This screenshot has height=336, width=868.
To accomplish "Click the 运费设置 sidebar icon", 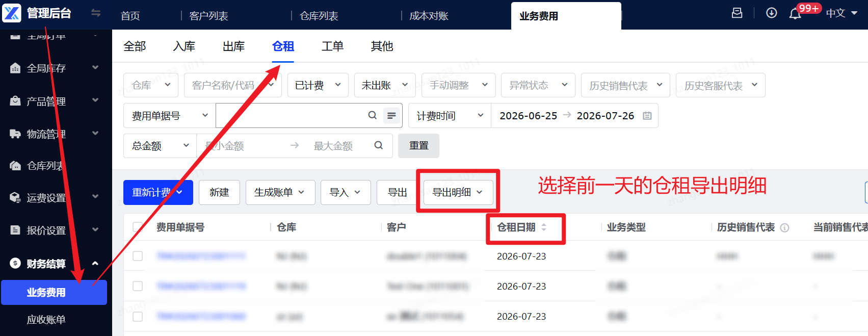I will coord(15,198).
